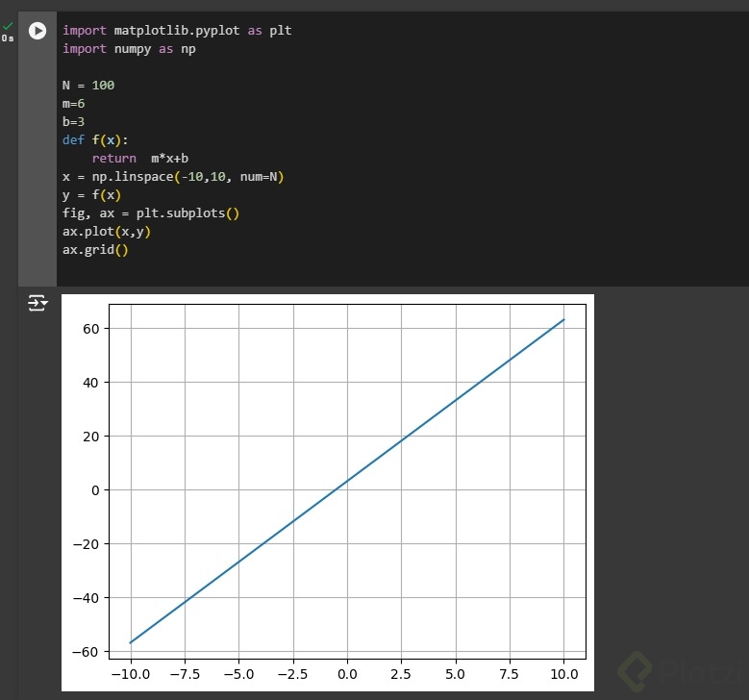Click the y-axis tick label −40
The image size is (749, 700).
[x=86, y=598]
